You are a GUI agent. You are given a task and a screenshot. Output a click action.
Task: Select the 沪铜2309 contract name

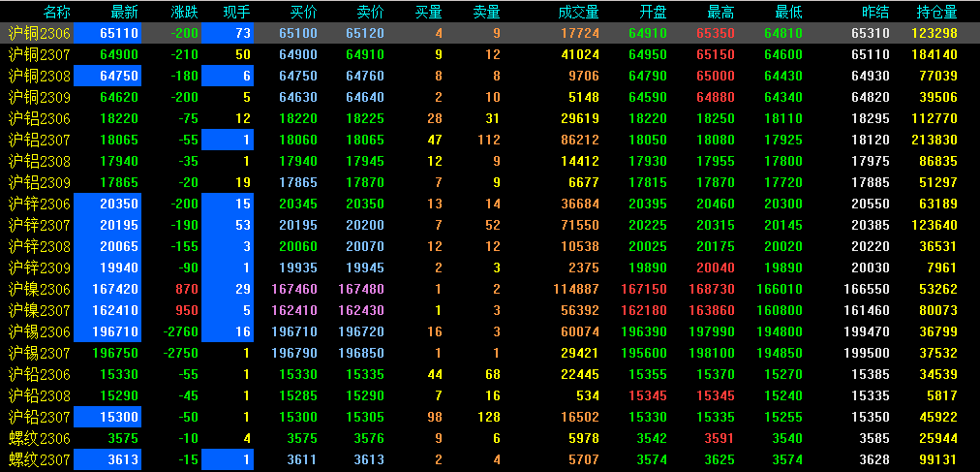pos(40,98)
